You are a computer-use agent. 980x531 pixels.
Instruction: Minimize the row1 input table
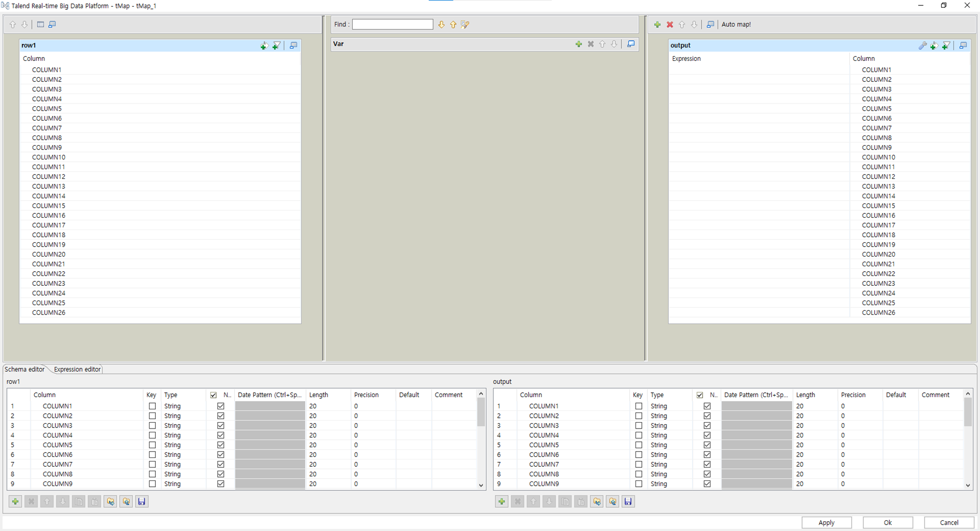click(x=294, y=45)
